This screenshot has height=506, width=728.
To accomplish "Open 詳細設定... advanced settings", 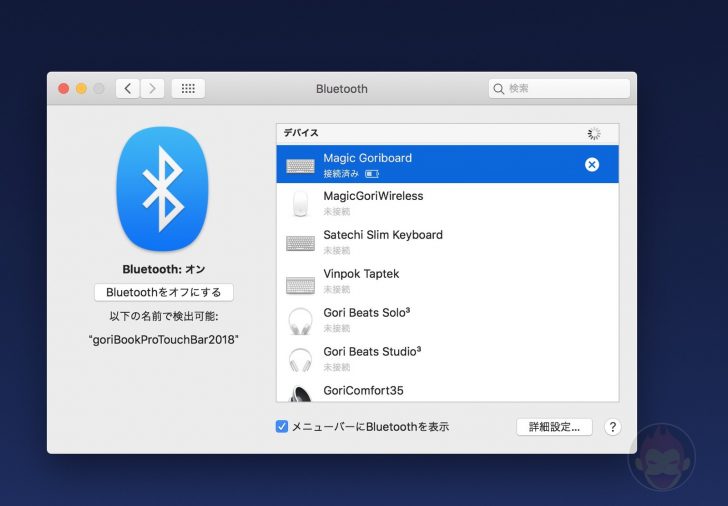I will (554, 427).
